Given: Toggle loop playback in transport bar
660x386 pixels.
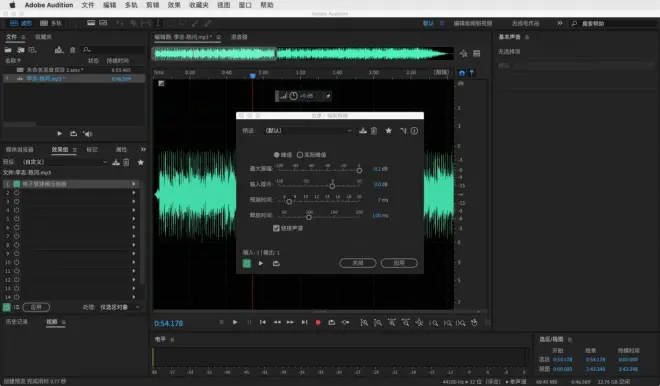Looking at the screenshot, I should pyautogui.click(x=332, y=322).
